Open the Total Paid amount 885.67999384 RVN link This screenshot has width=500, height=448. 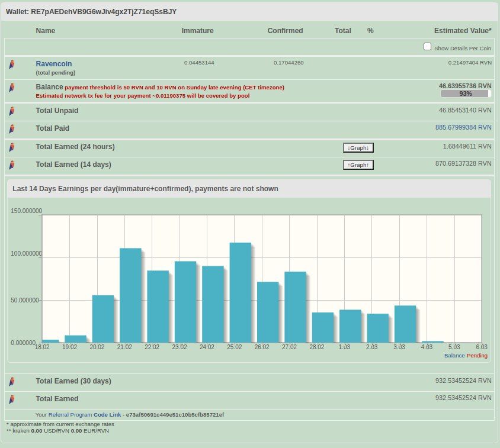463,127
